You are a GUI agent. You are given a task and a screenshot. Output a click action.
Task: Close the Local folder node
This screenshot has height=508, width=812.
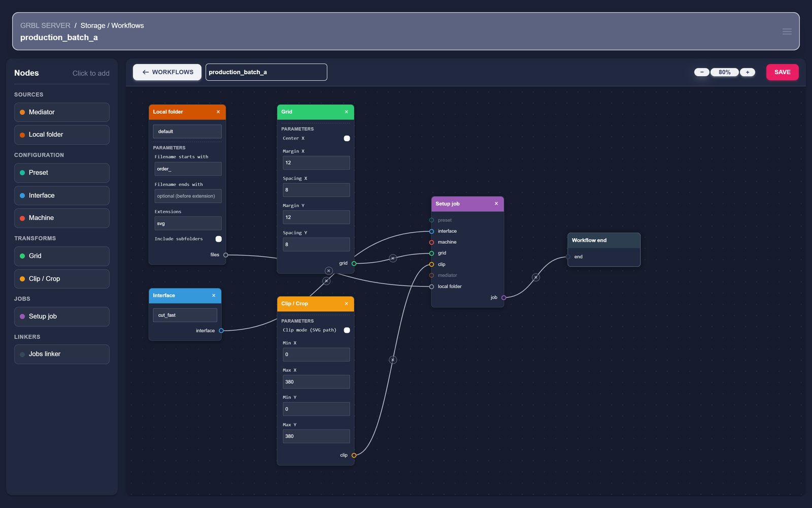(218, 112)
